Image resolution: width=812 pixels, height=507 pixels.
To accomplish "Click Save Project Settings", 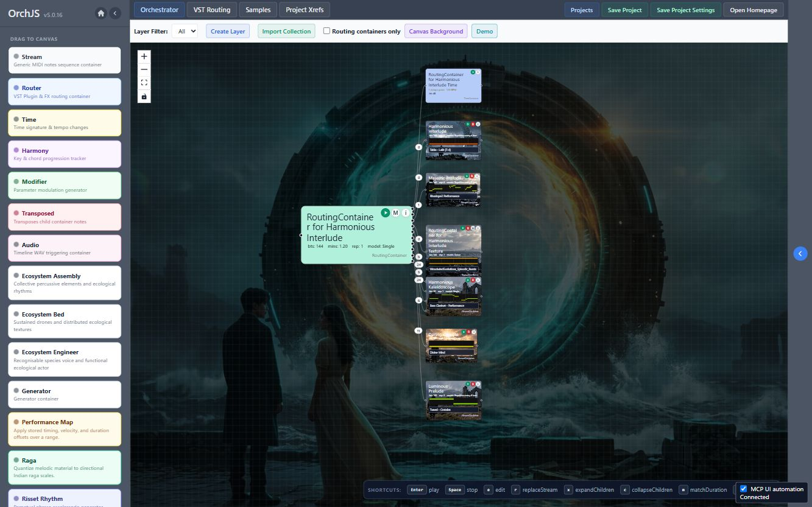I will pyautogui.click(x=686, y=10).
